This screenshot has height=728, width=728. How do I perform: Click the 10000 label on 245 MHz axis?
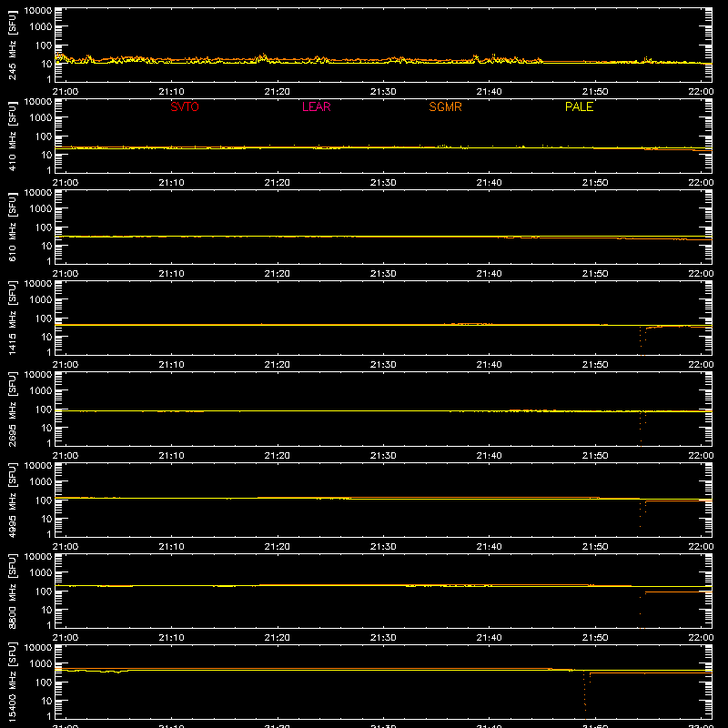38,11
